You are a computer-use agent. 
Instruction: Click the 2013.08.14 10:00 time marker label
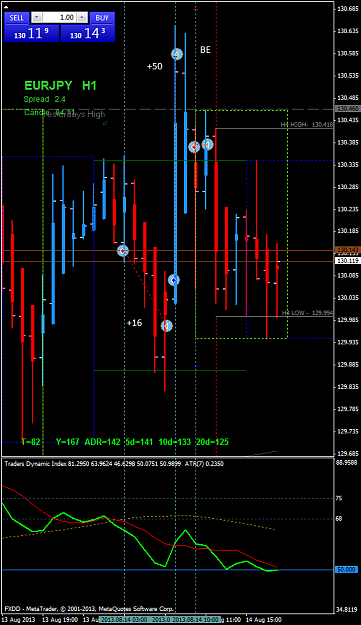(196, 620)
